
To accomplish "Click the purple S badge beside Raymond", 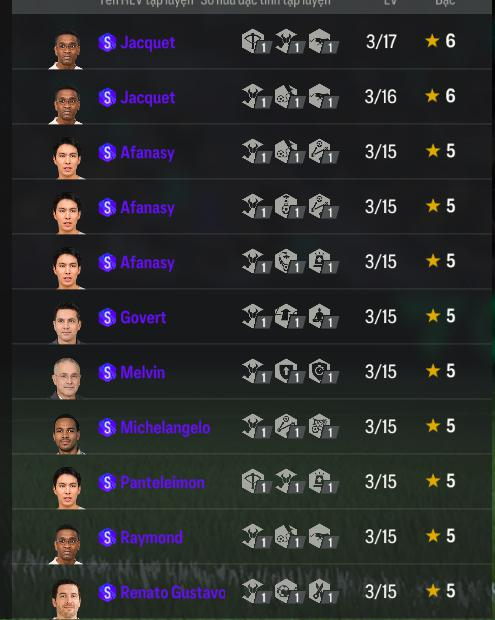I will click(107, 537).
